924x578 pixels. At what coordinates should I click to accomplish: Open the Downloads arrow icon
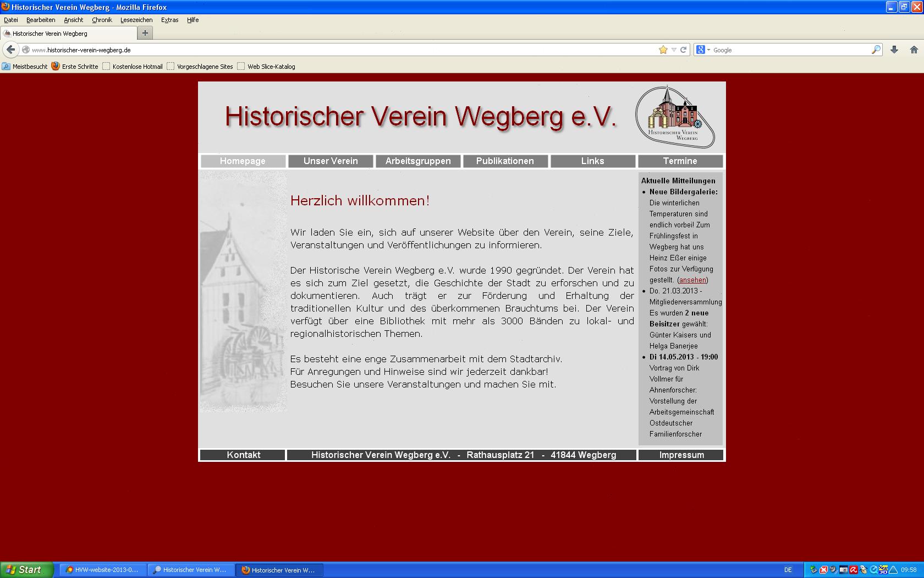click(x=894, y=50)
